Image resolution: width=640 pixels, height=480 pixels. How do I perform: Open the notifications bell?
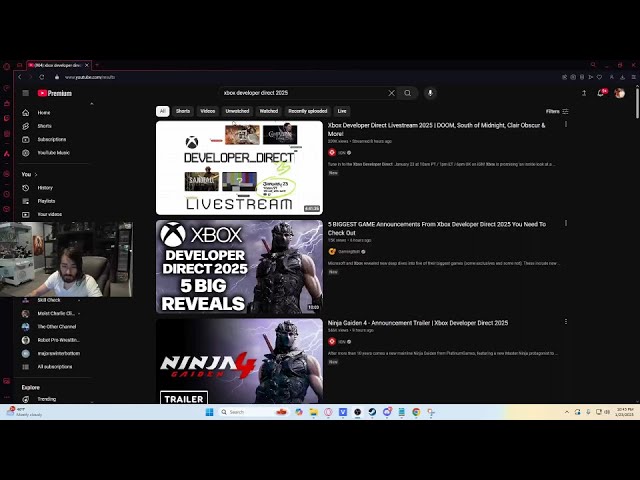pos(601,93)
